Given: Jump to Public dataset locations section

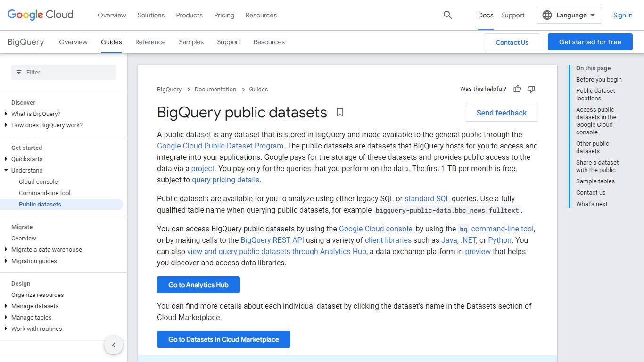Looking at the screenshot, I should click(x=595, y=94).
